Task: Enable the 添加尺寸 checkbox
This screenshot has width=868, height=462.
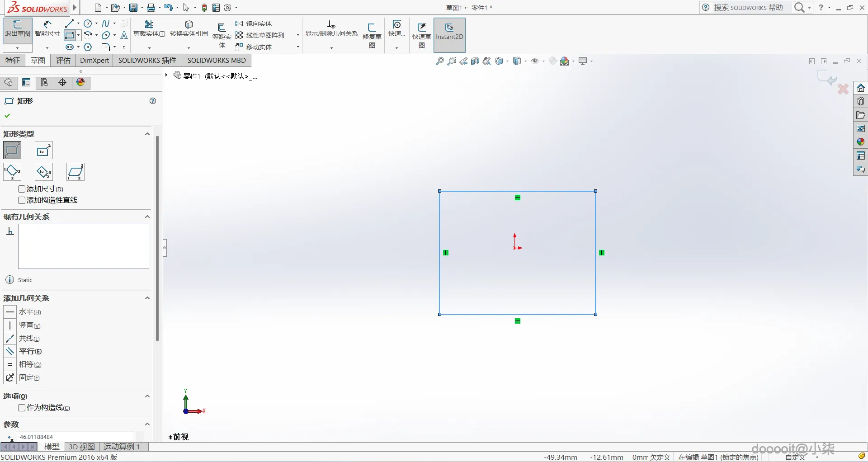Action: click(22, 189)
